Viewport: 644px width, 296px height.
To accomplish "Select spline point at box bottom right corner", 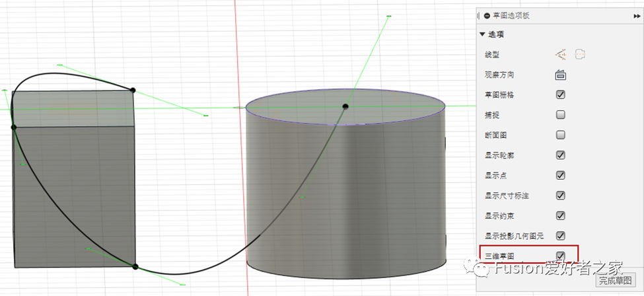I will coord(135,267).
